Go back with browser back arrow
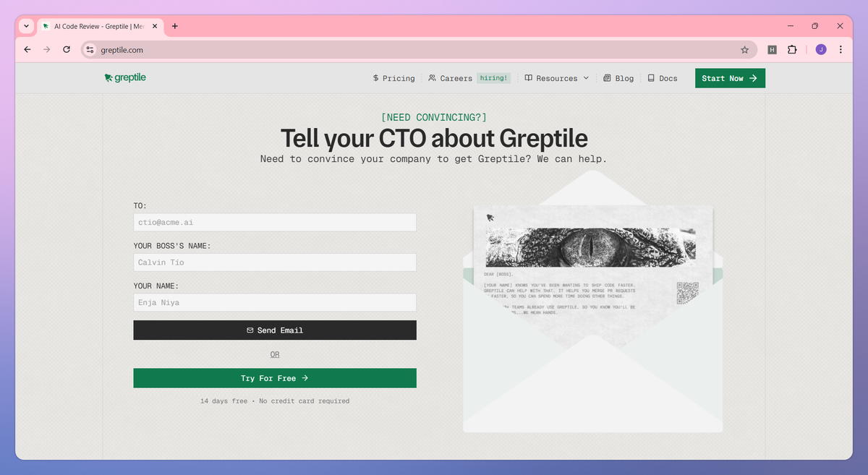This screenshot has width=868, height=475. [27, 50]
